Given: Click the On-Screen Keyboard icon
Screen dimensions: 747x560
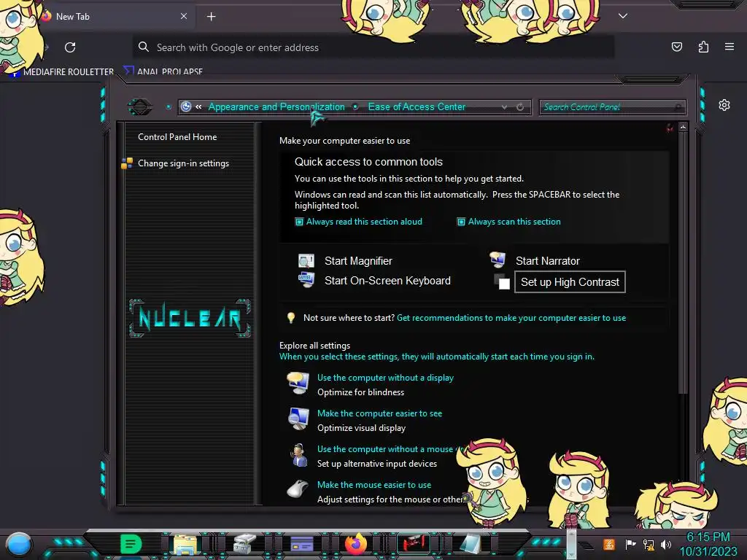Looking at the screenshot, I should 306,279.
